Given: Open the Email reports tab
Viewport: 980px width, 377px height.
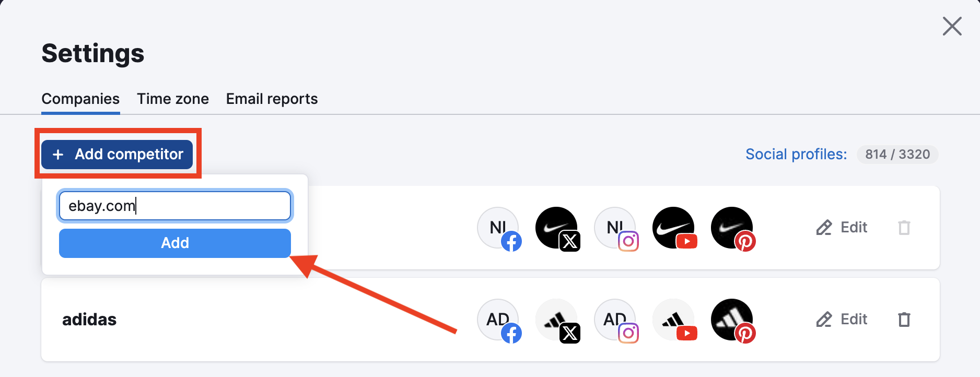Looking at the screenshot, I should [x=272, y=99].
